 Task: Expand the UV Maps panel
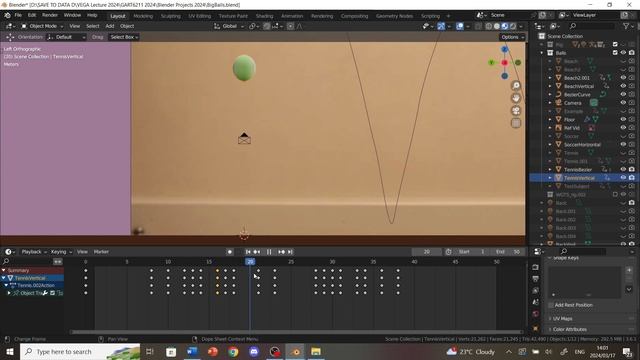[x=562, y=318]
